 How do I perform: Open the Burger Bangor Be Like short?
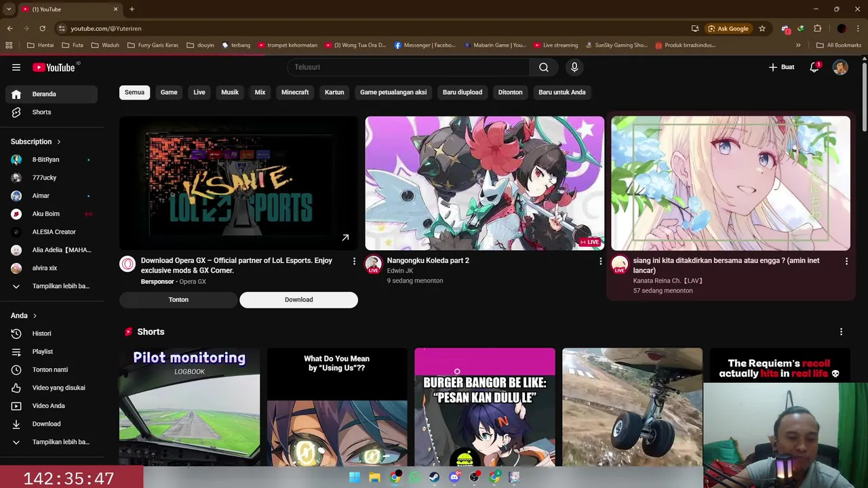click(485, 407)
